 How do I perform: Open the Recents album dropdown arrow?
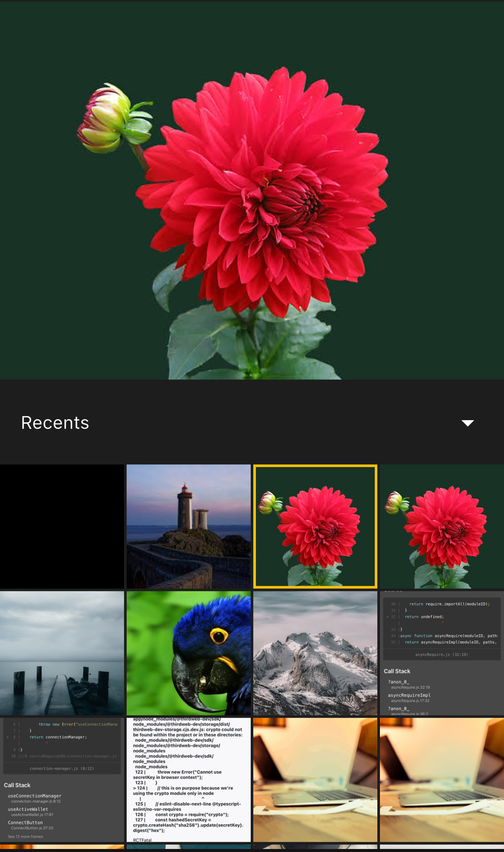(x=467, y=423)
